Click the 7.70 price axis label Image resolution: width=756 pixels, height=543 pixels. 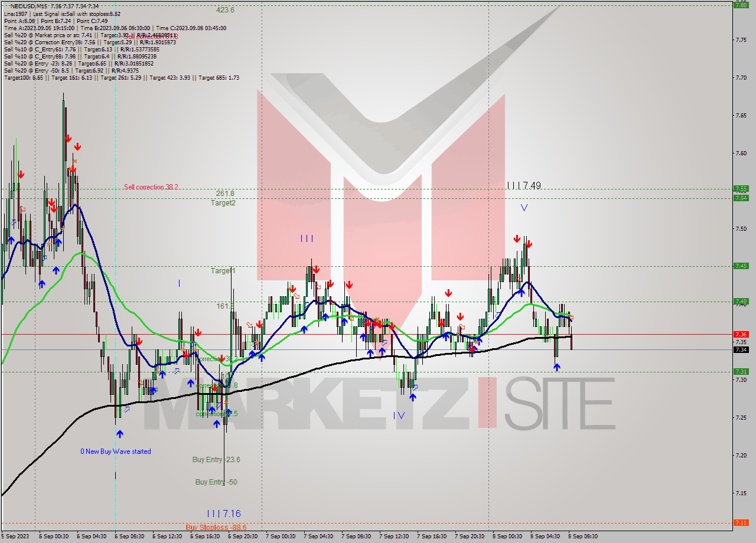tap(741, 77)
